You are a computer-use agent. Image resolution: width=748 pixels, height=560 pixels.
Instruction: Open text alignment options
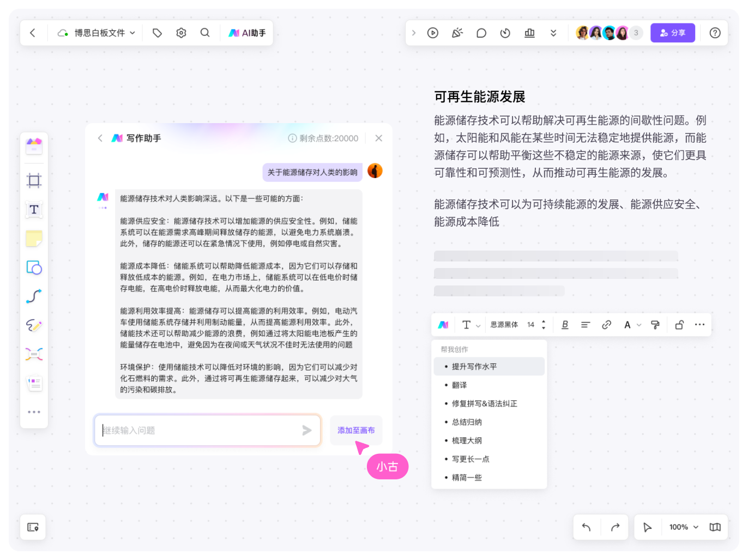point(586,325)
